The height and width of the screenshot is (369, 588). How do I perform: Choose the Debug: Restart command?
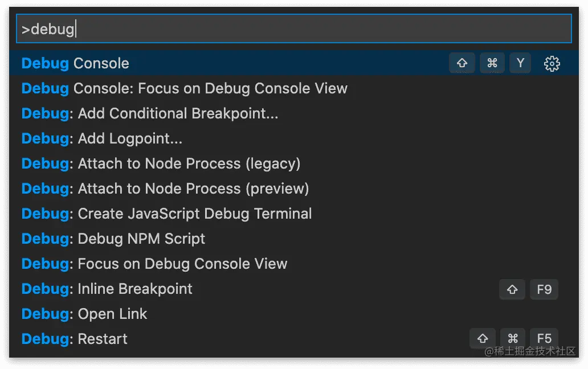coord(74,339)
